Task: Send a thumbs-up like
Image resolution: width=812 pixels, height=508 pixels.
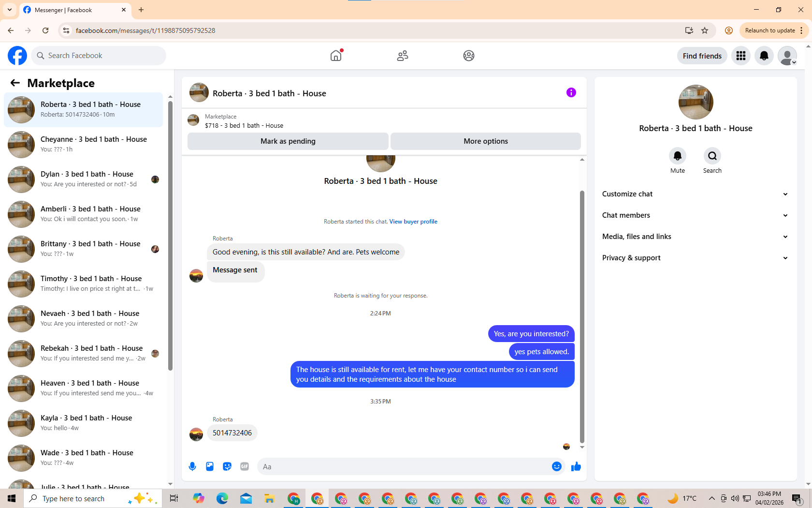Action: click(576, 466)
